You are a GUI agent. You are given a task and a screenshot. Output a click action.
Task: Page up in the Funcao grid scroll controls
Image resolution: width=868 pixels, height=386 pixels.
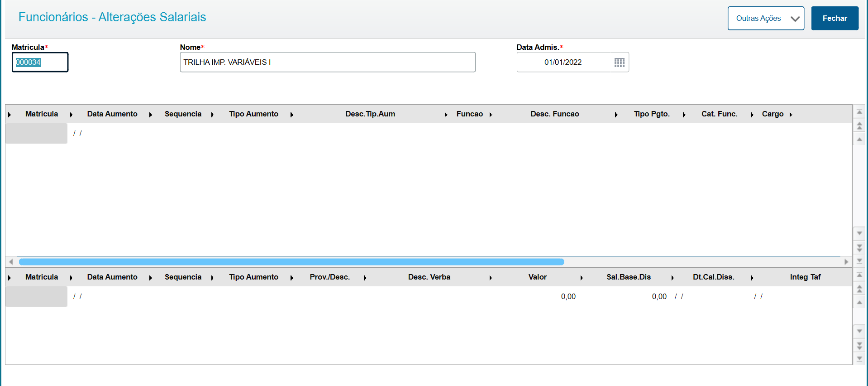point(859,125)
